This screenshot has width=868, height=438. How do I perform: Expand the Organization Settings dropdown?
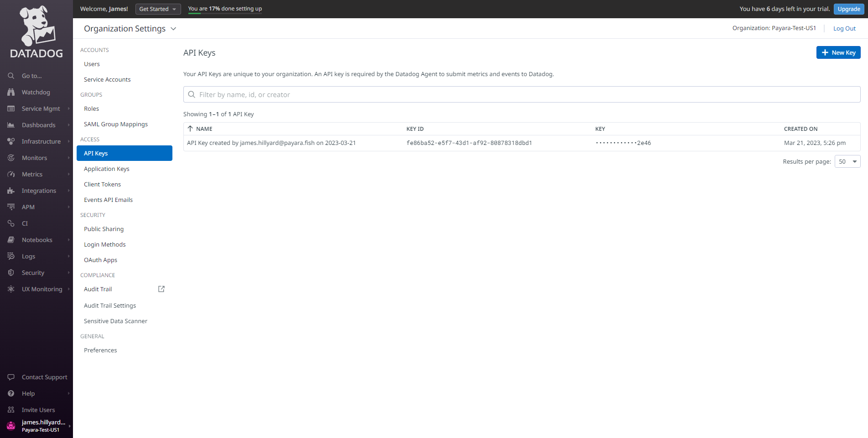173,28
